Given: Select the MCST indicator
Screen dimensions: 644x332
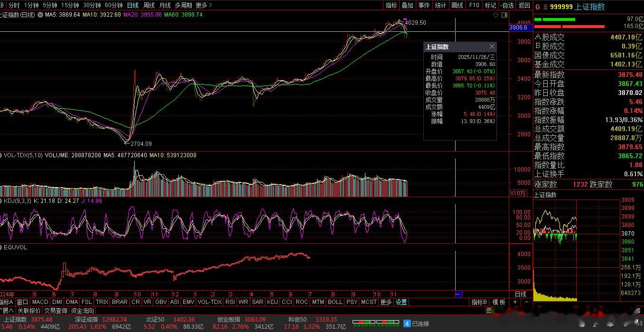Looking at the screenshot, I should (x=369, y=302).
